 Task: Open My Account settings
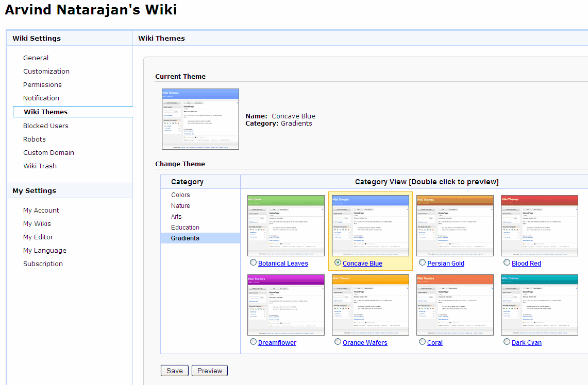(x=41, y=211)
